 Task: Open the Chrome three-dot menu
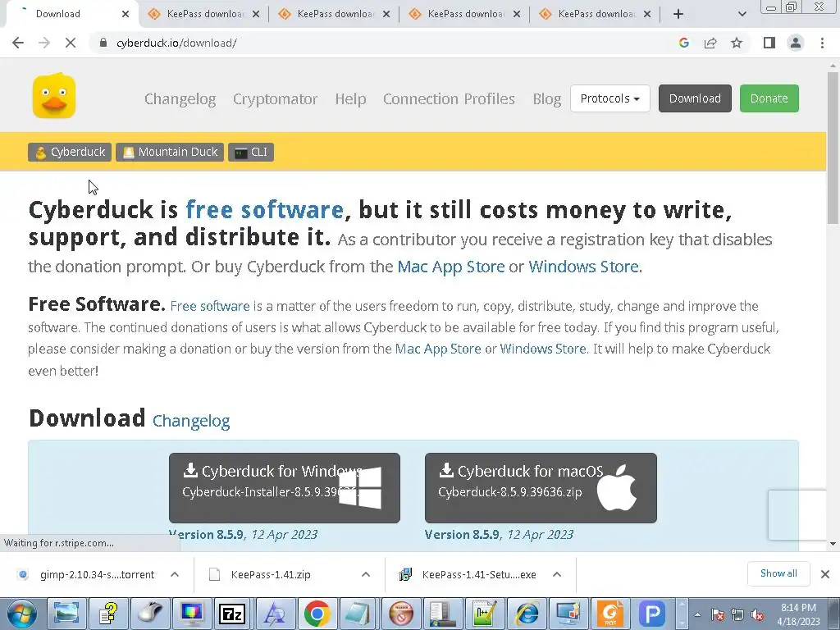pyautogui.click(x=822, y=43)
